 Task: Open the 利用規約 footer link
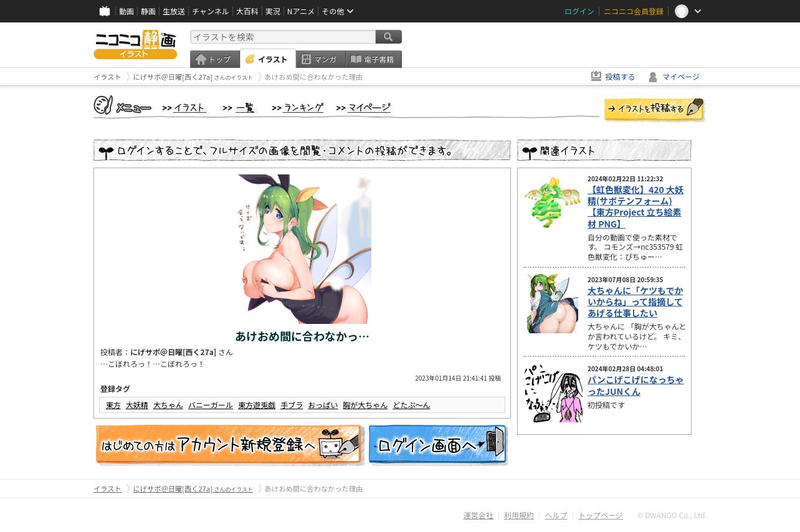pyautogui.click(x=519, y=515)
